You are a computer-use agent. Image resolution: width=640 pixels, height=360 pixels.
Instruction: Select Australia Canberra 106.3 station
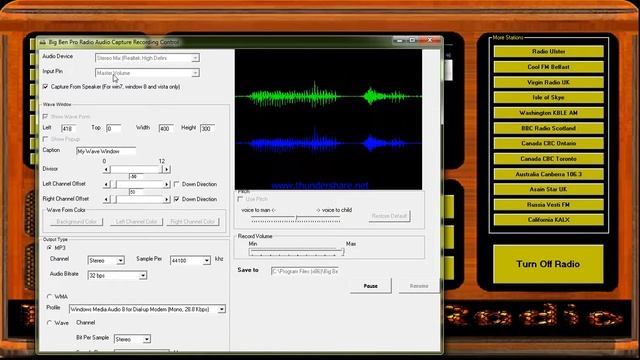(x=549, y=174)
